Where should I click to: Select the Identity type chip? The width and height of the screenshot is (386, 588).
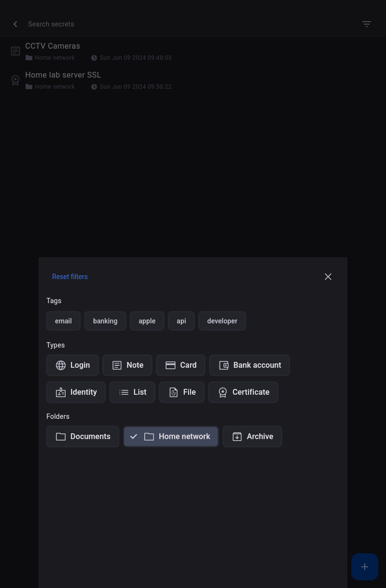click(x=76, y=392)
